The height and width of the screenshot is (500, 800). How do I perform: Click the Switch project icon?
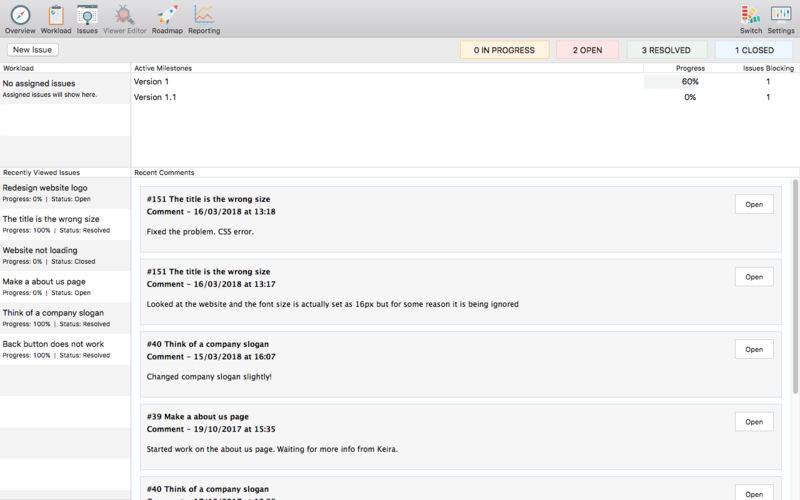(x=751, y=15)
